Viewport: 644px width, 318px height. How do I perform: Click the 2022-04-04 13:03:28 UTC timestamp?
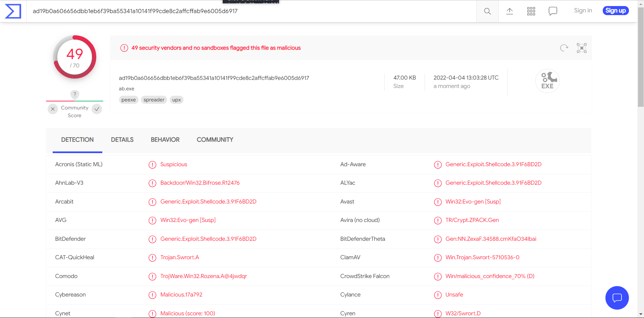point(466,78)
